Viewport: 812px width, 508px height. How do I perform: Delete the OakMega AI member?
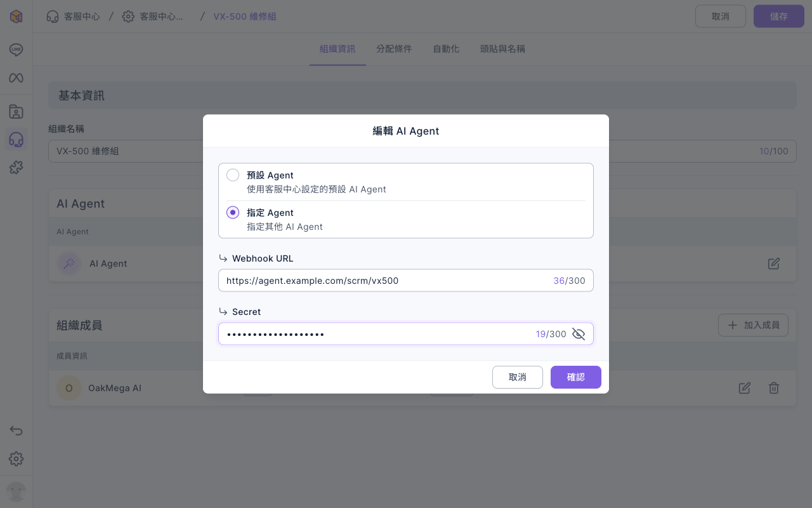point(774,387)
